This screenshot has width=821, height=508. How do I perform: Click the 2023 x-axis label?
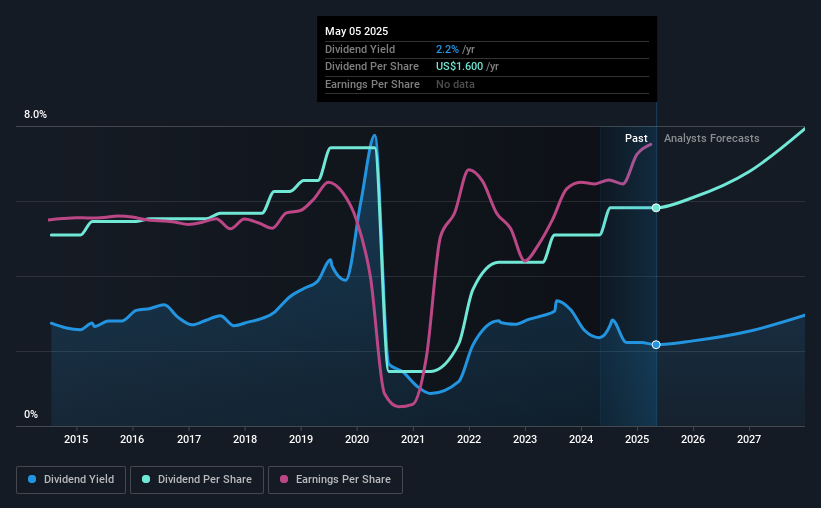pos(525,439)
